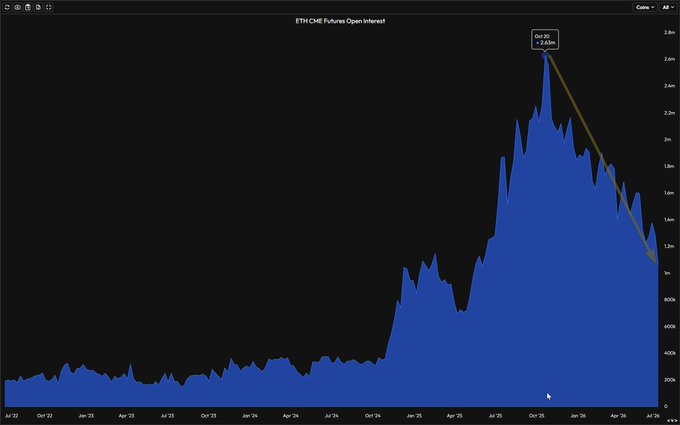This screenshot has width=680, height=425.
Task: Click the second toolbar icon beside refresh
Action: tap(17, 7)
